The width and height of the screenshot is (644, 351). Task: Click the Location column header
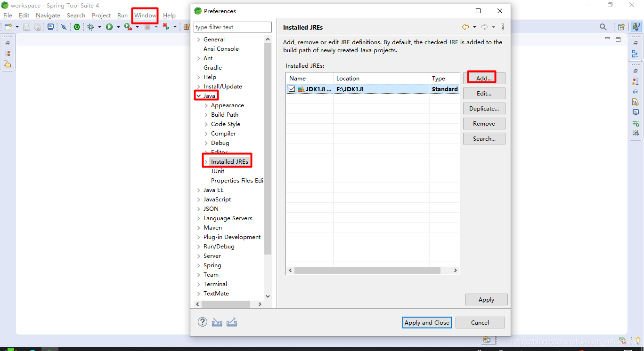coord(381,78)
